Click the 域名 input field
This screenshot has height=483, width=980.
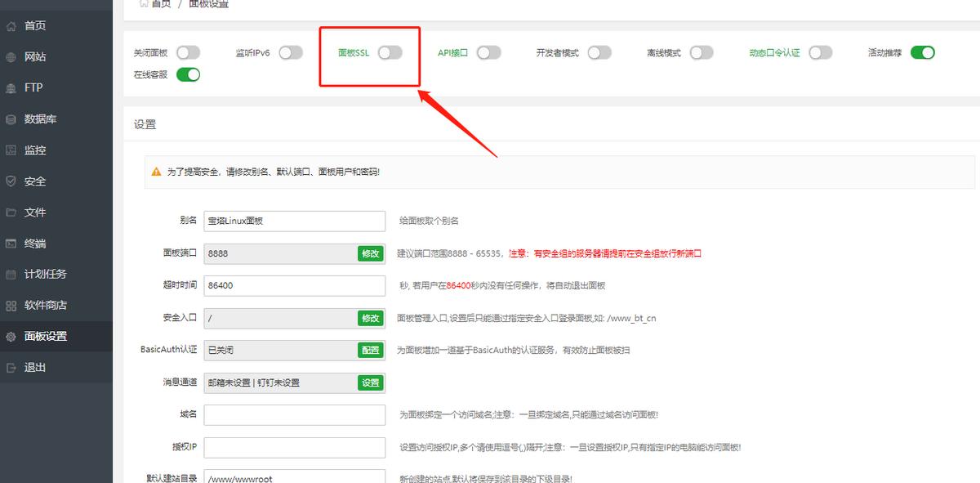pyautogui.click(x=294, y=414)
